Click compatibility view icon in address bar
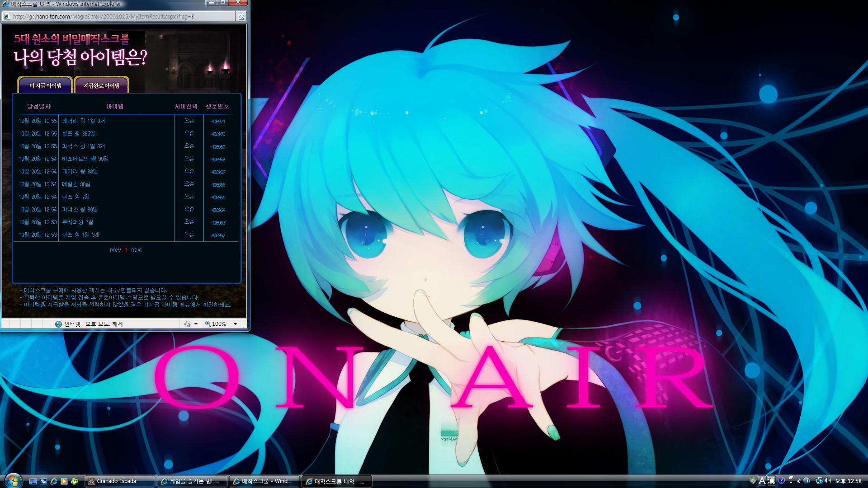This screenshot has height=488, width=868. click(x=241, y=17)
